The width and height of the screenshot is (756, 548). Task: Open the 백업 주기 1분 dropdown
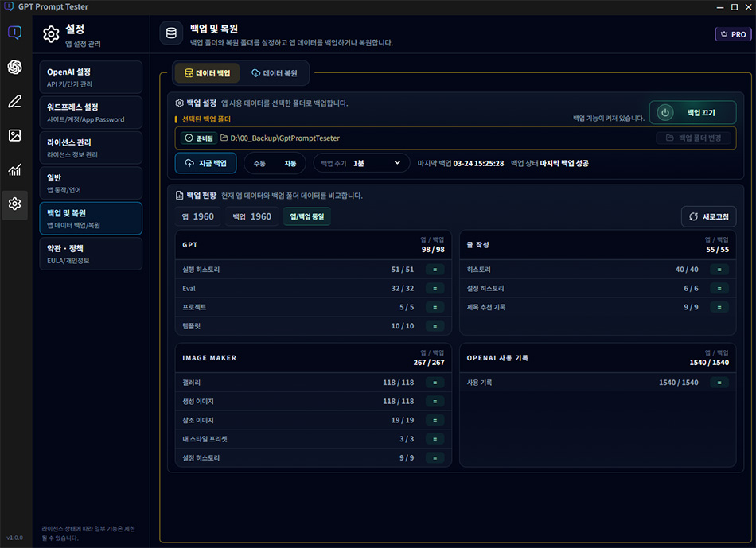(x=361, y=163)
